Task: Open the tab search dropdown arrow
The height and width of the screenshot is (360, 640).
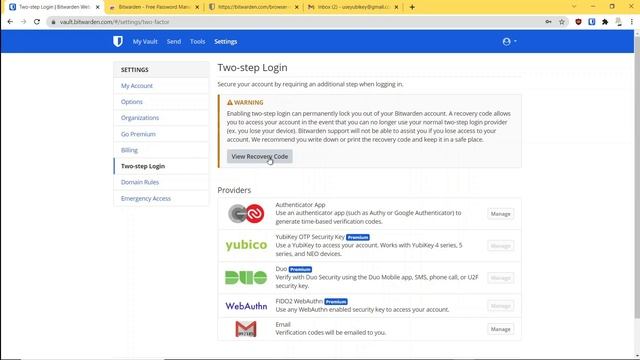Action: (573, 7)
